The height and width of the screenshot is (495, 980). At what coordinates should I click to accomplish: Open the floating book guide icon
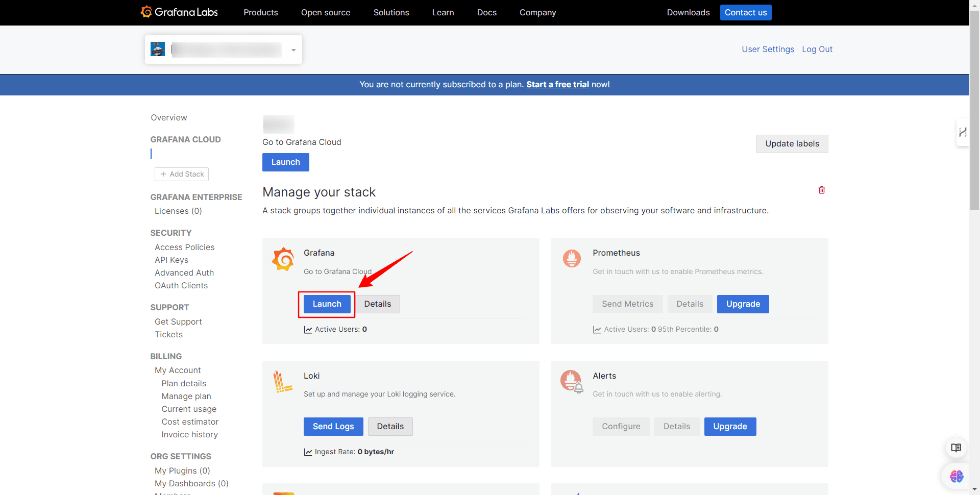[x=956, y=448]
